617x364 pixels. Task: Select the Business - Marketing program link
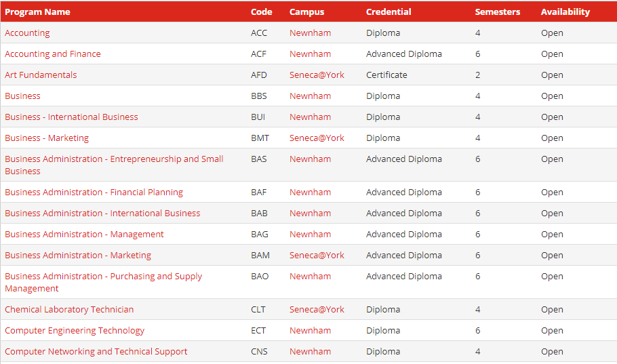(x=47, y=138)
